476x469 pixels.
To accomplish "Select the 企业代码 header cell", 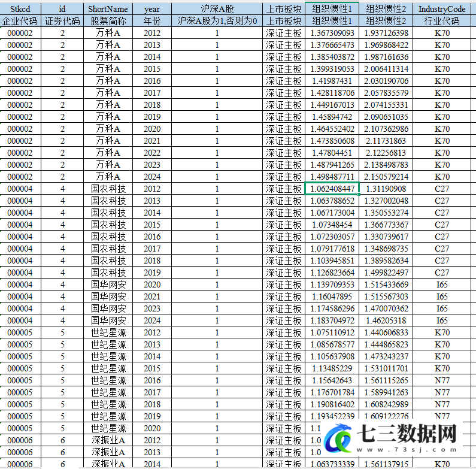I will [x=20, y=21].
